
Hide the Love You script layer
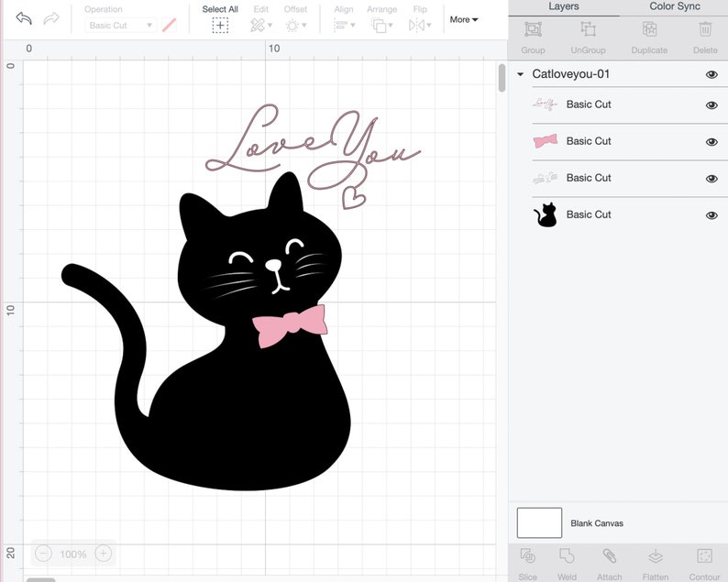coord(711,105)
